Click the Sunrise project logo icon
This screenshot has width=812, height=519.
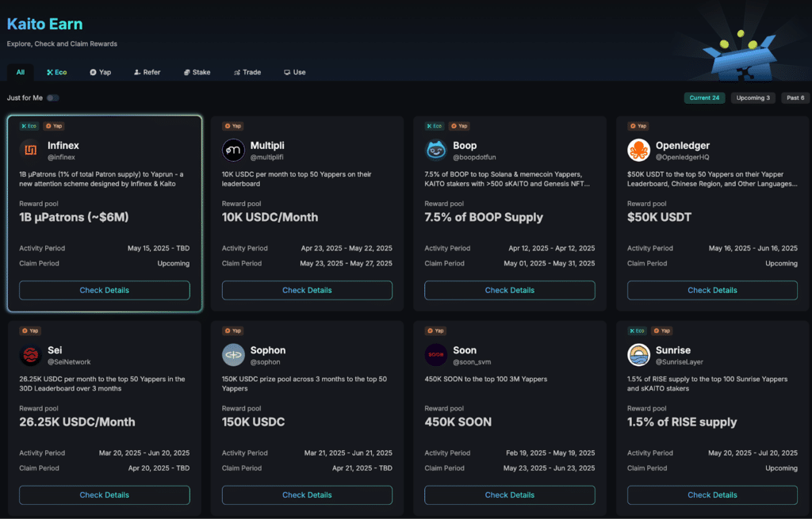tap(638, 355)
